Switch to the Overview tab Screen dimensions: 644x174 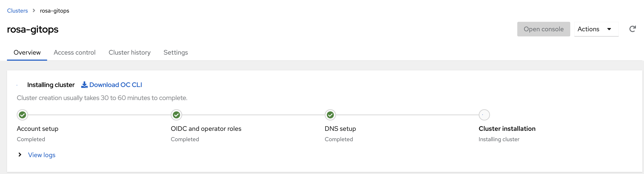click(27, 52)
